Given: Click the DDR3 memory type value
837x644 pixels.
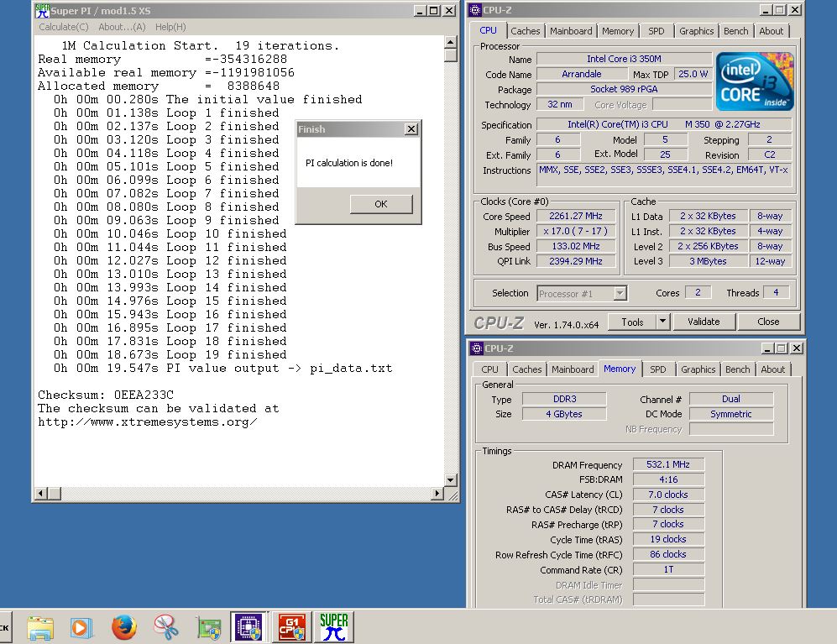Looking at the screenshot, I should [x=564, y=399].
